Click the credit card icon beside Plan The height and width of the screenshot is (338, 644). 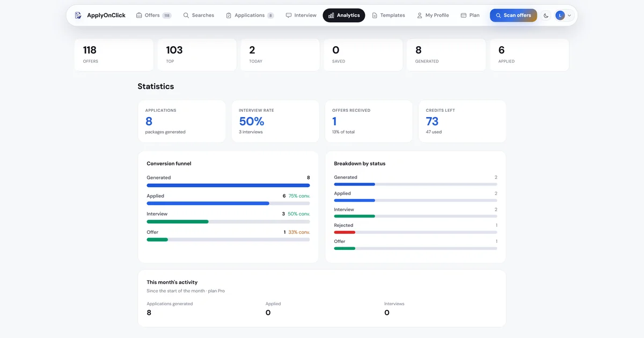click(464, 16)
